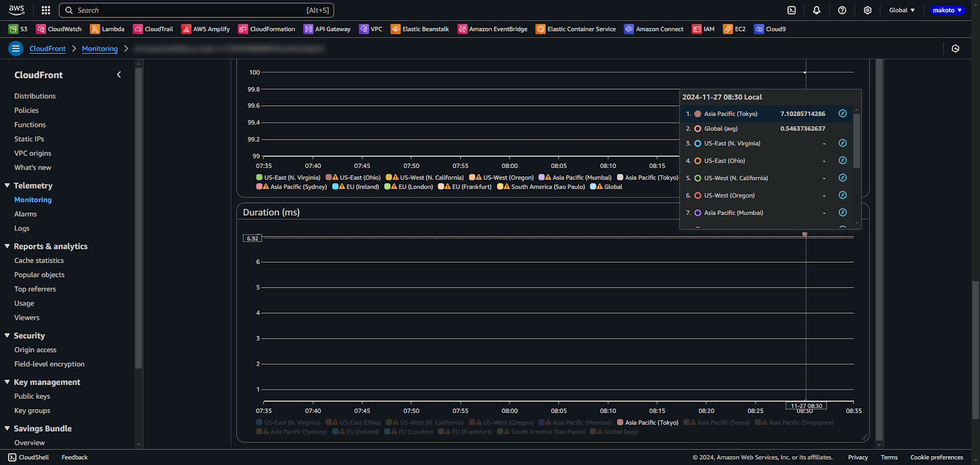Viewport: 980px width, 465px height.
Task: Open Elastic Container Service shortcut
Action: click(x=576, y=29)
